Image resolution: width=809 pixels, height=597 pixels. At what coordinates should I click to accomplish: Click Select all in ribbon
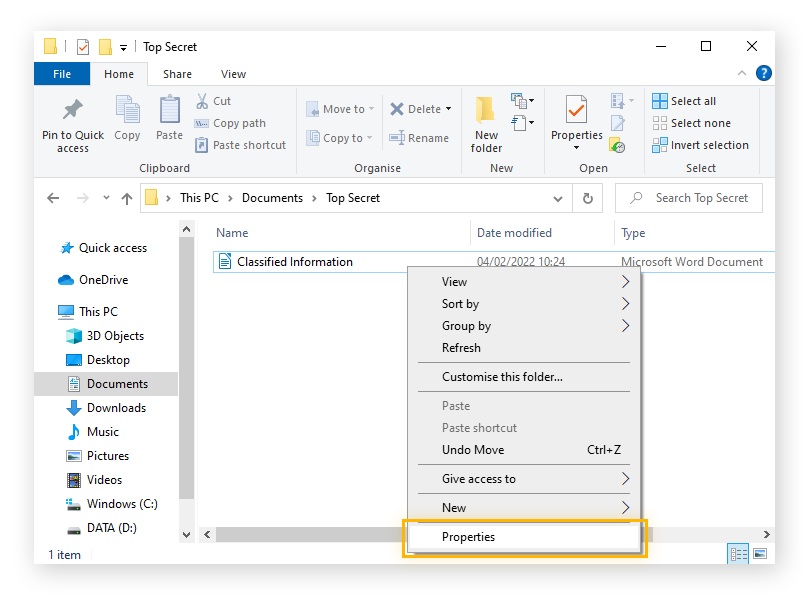click(x=684, y=101)
